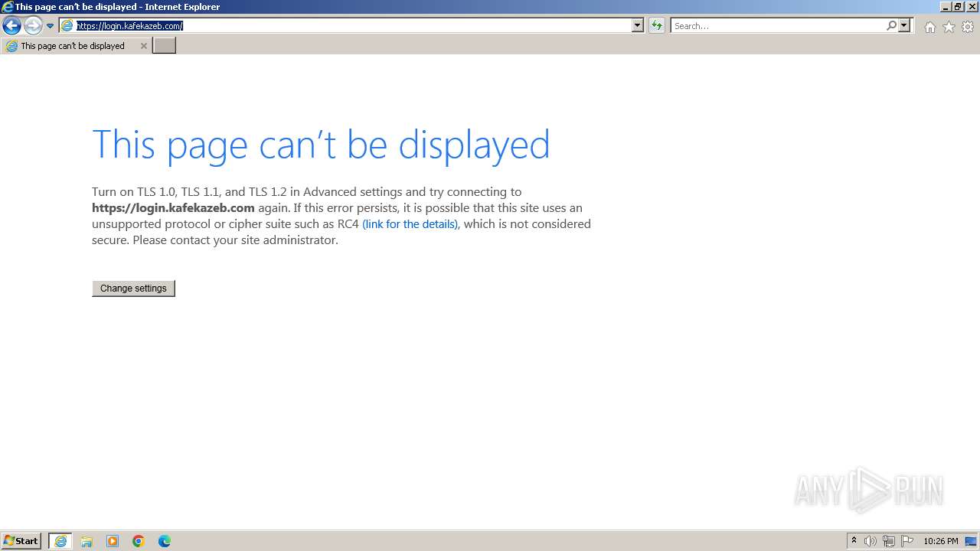
Task: Launch Microsoft Edge from the taskbar
Action: (x=165, y=541)
